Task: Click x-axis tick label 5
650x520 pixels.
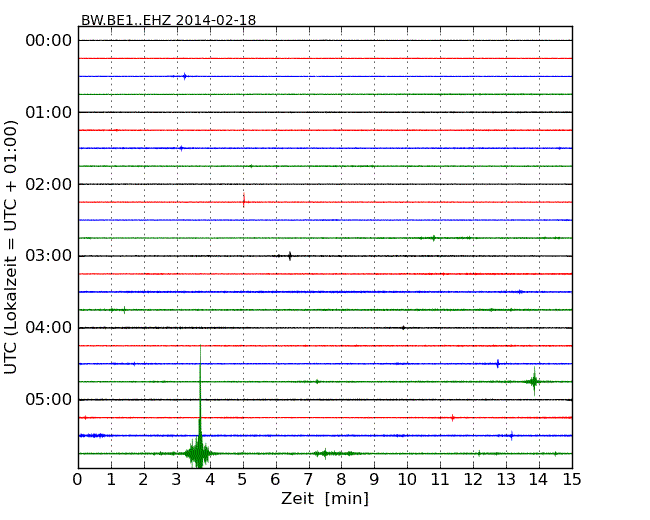Action: click(243, 479)
